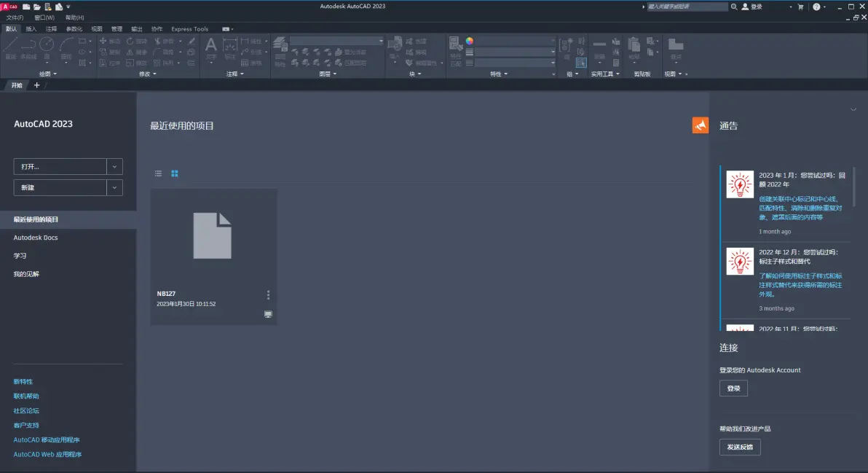Image resolution: width=868 pixels, height=473 pixels.
Task: Expand the 打开 dropdown arrow
Action: pos(114,166)
